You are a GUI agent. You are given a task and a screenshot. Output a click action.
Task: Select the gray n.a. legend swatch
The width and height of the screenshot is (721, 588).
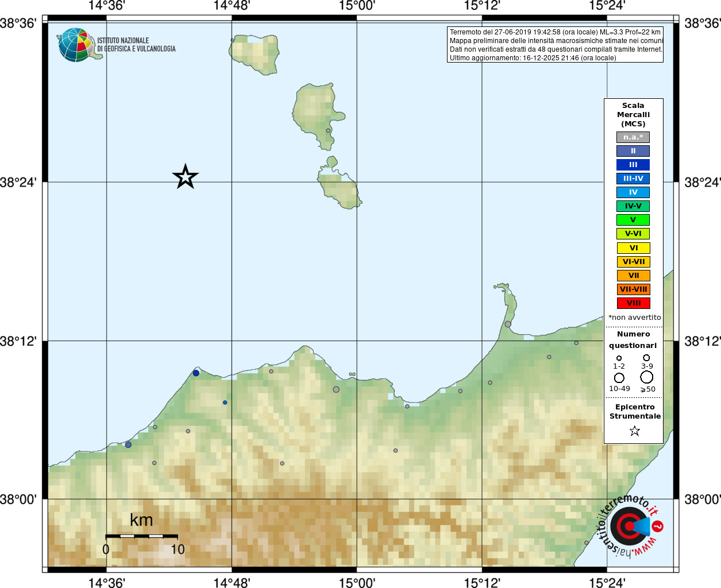[x=633, y=137]
